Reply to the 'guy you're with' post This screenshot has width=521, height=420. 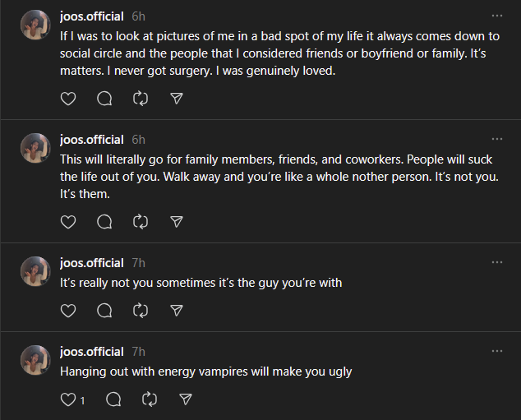coord(104,311)
